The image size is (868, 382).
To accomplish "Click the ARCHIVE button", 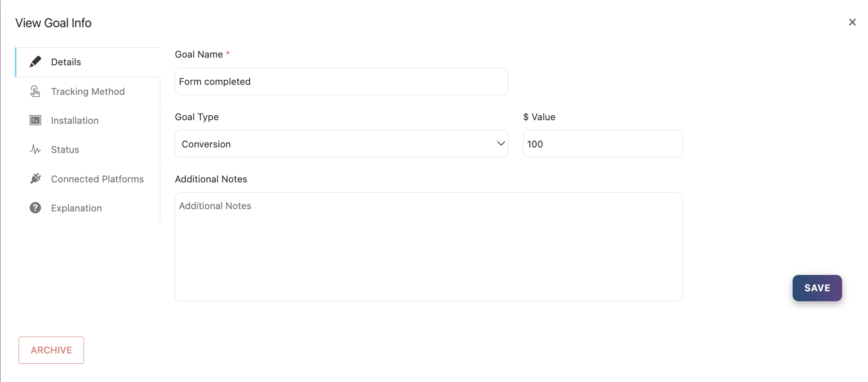I will [51, 350].
